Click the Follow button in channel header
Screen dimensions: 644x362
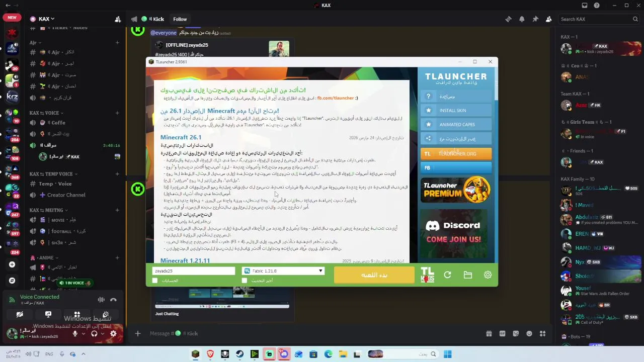tap(180, 19)
